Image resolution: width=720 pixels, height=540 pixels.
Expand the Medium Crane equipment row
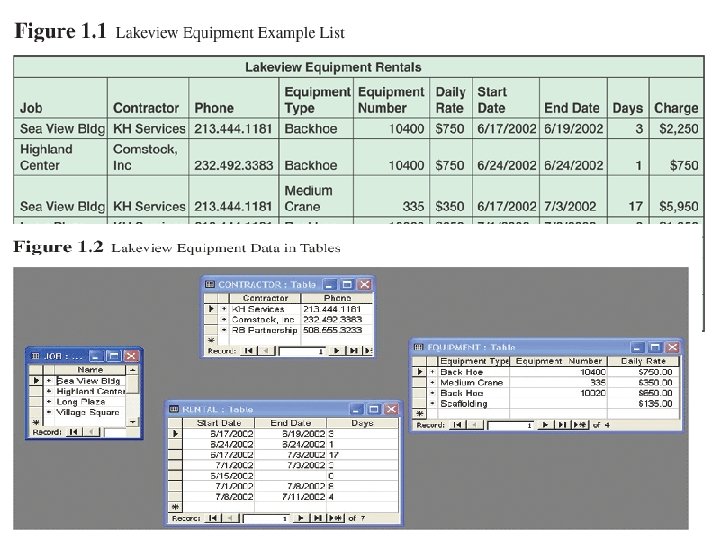coord(432,382)
